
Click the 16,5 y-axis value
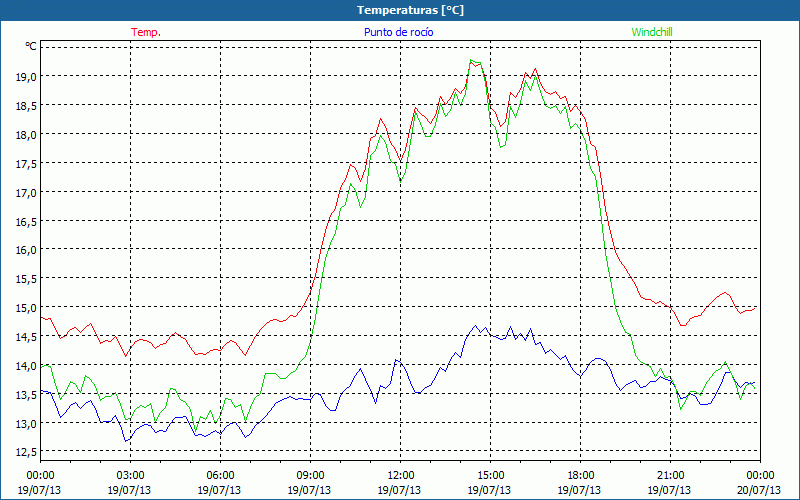(x=27, y=222)
